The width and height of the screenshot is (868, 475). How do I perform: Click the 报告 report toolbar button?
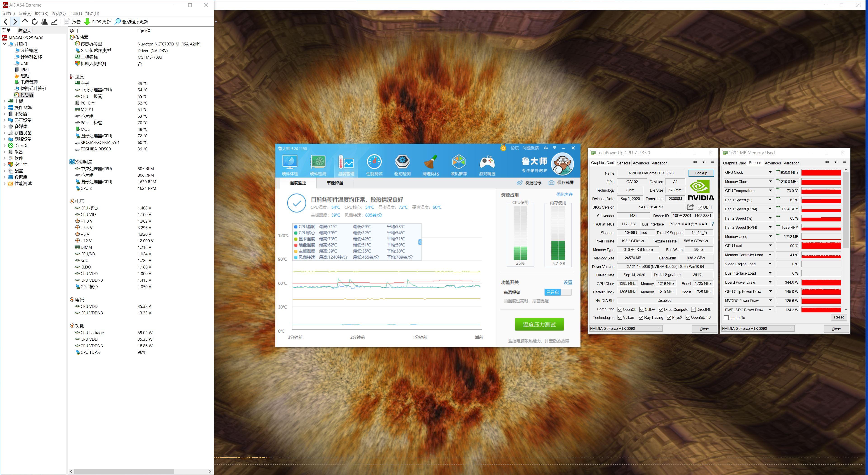(x=72, y=21)
